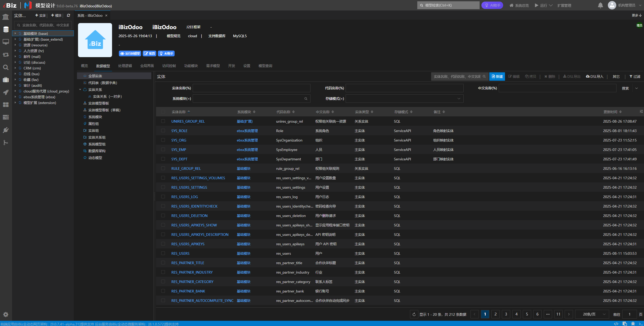Screen dimensions: 644x326
Task: Click the pagination refresh icon
Action: coord(414,314)
